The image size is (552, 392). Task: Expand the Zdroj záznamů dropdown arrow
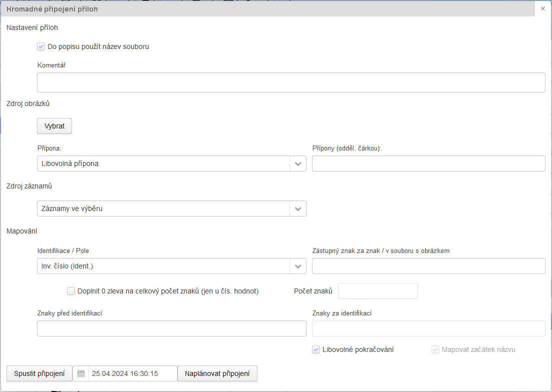pos(298,208)
